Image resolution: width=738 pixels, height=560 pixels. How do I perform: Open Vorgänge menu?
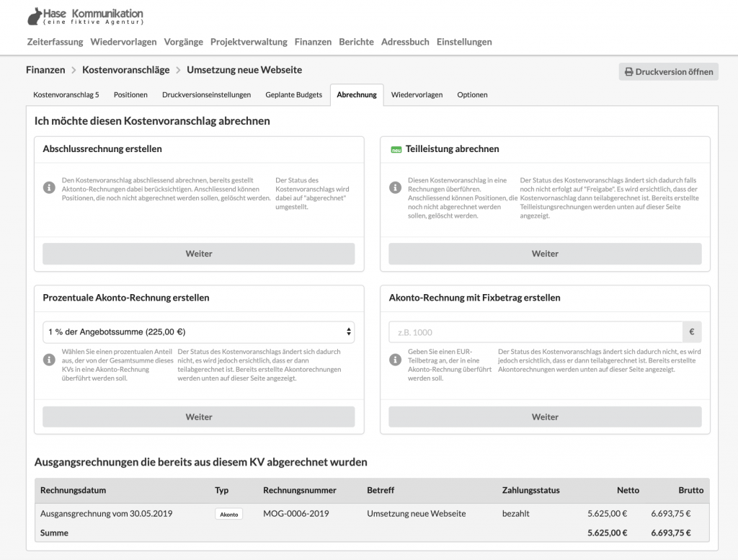(184, 41)
